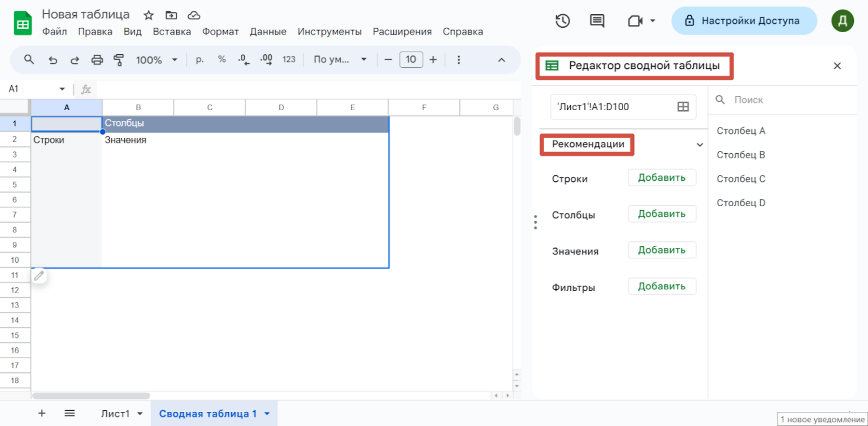Increase font size with plus button
This screenshot has height=426, width=868.
(433, 60)
